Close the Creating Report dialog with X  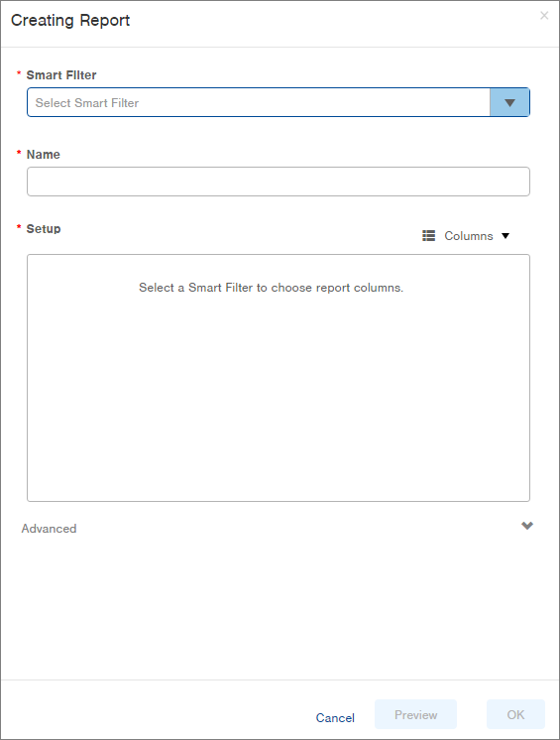pos(544,16)
